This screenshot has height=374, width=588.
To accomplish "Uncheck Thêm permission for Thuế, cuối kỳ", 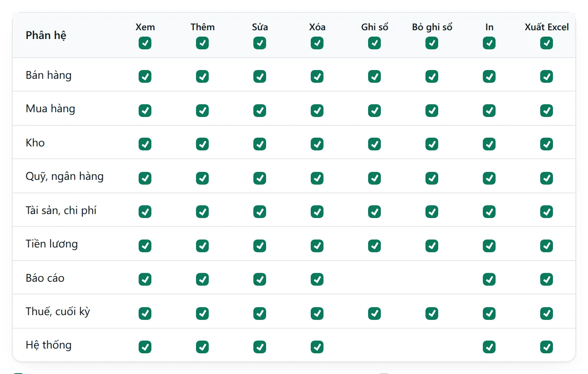I will [202, 314].
